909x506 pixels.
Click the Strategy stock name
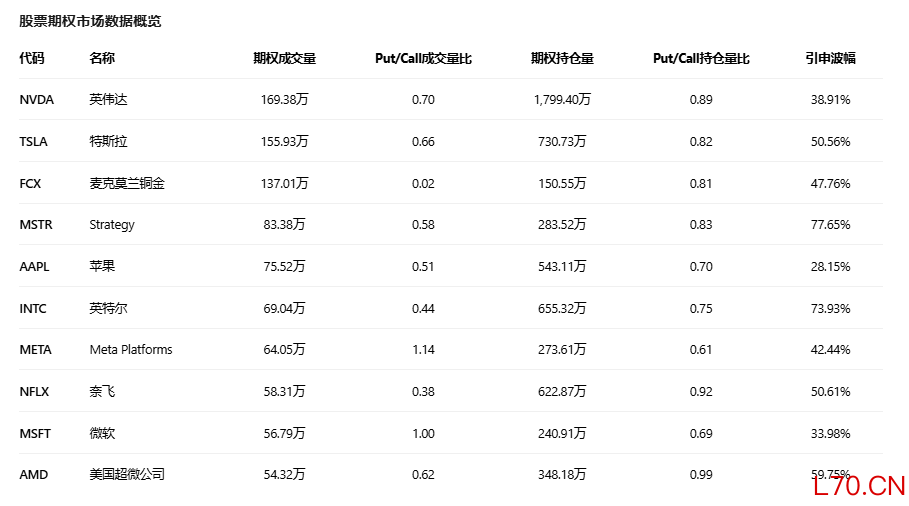pos(112,225)
